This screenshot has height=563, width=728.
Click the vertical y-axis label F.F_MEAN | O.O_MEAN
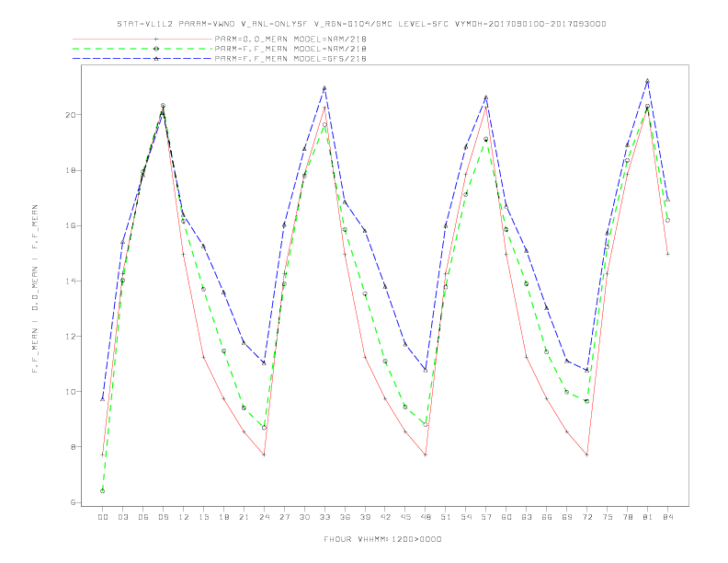pyautogui.click(x=35, y=289)
